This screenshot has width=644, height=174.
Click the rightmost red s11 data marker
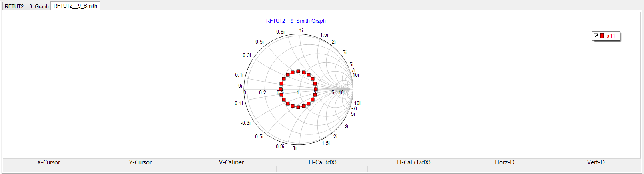[316, 89]
